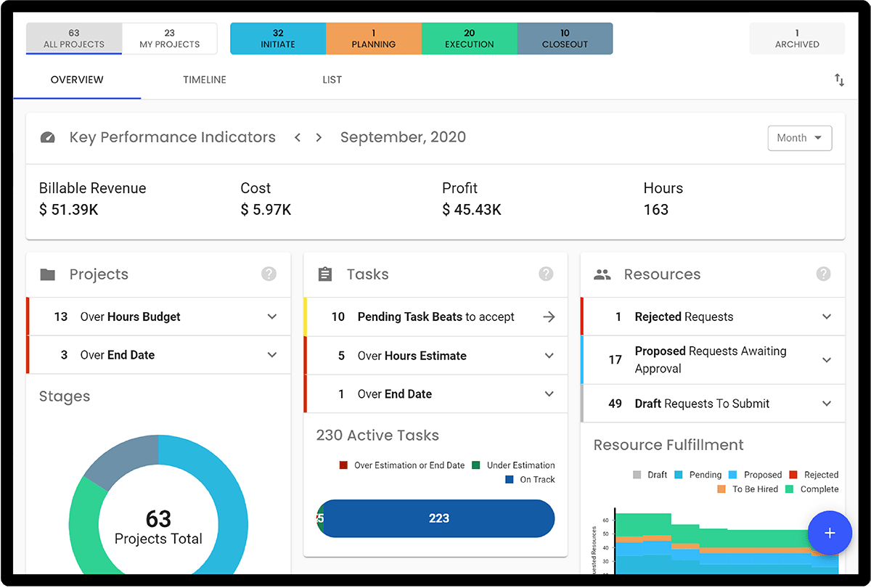Viewport: 871px width, 588px height.
Task: Expand Proposed Requests Awaiting Approval row
Action: click(713, 360)
